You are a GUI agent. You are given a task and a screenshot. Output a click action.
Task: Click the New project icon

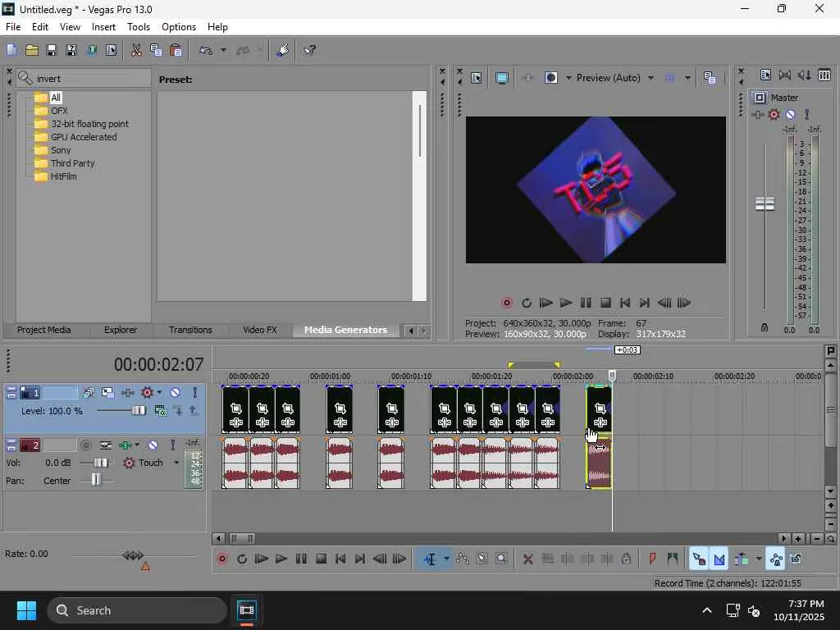(11, 50)
